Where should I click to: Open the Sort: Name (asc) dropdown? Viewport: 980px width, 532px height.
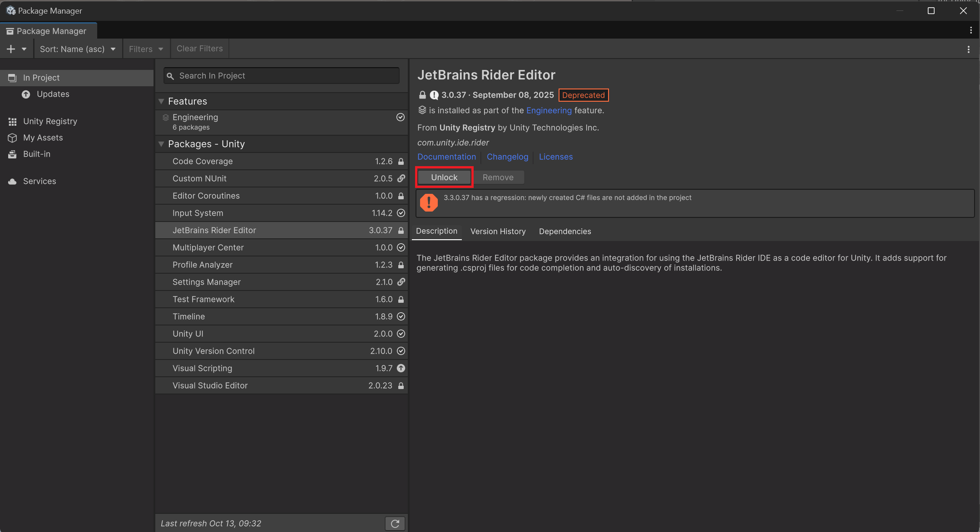click(78, 49)
